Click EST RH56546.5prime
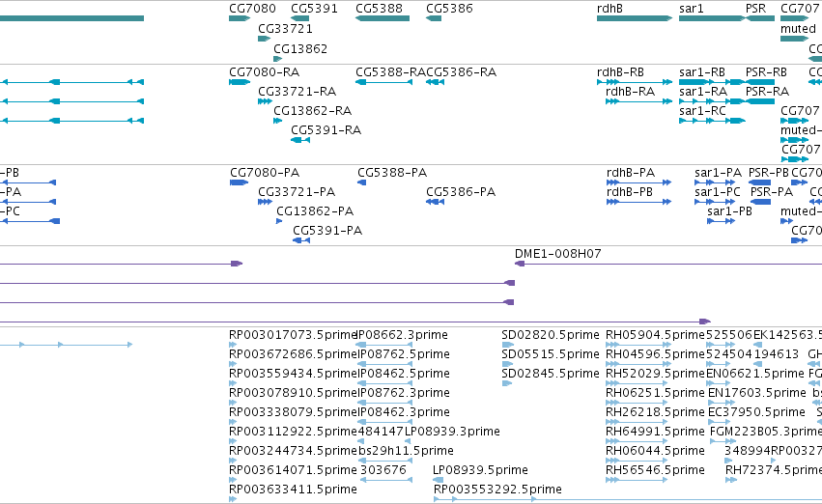The width and height of the screenshot is (822, 504). click(x=655, y=470)
